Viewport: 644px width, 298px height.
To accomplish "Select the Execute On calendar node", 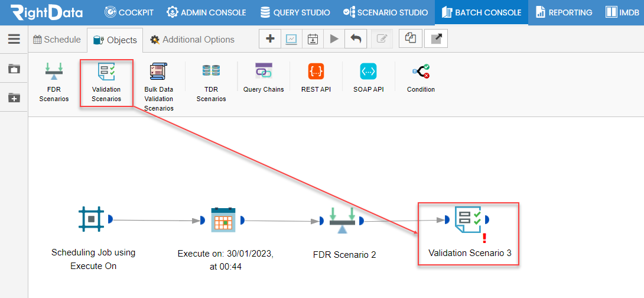I will [x=223, y=220].
